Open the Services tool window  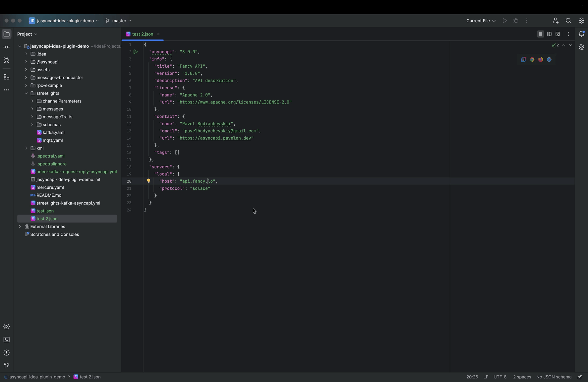pos(6,327)
